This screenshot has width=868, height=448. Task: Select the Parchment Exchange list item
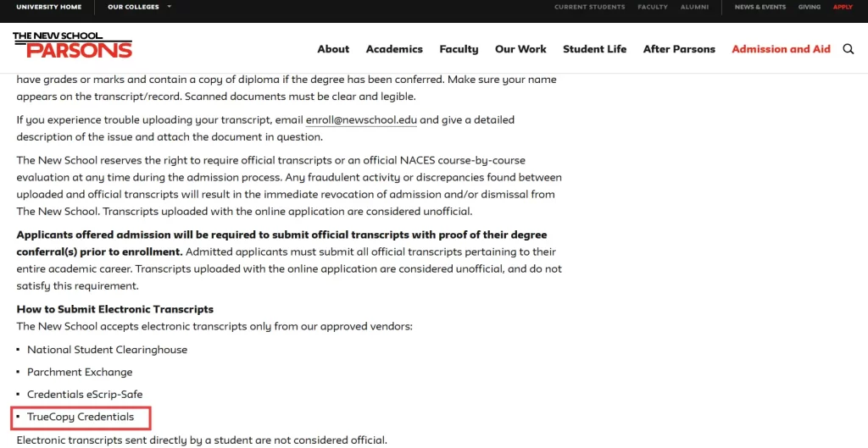point(80,373)
